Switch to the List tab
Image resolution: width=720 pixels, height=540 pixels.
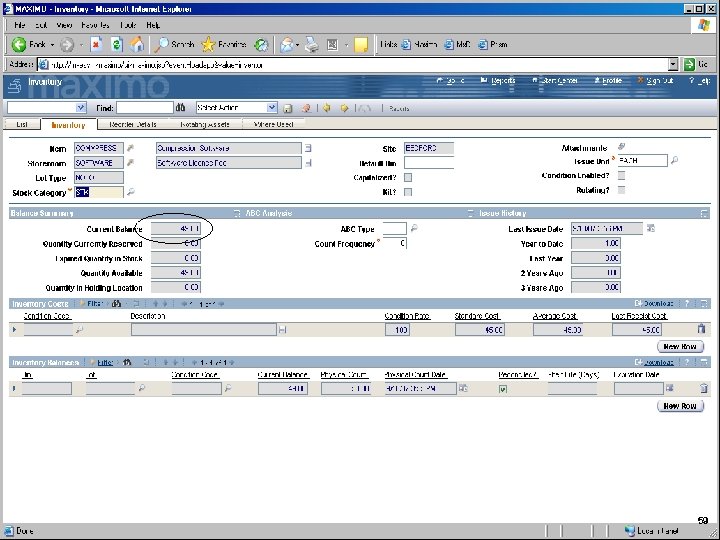tap(22, 124)
